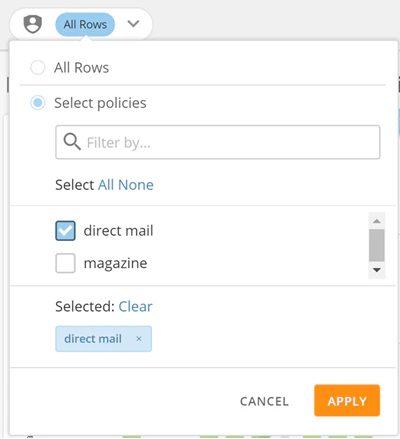Click the scrollbar up arrow in policy list
Screen dimensions: 400x439
point(377,221)
